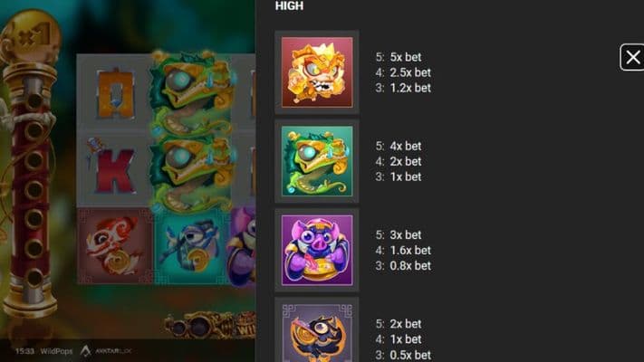Image resolution: width=644 pixels, height=362 pixels.
Task: Click the red lion symbol on the bottom reel row
Action: (x=115, y=246)
